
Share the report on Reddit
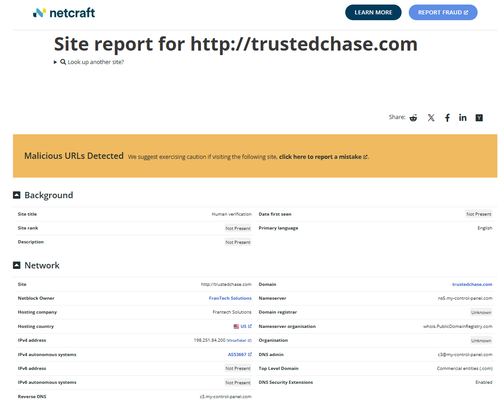point(413,118)
